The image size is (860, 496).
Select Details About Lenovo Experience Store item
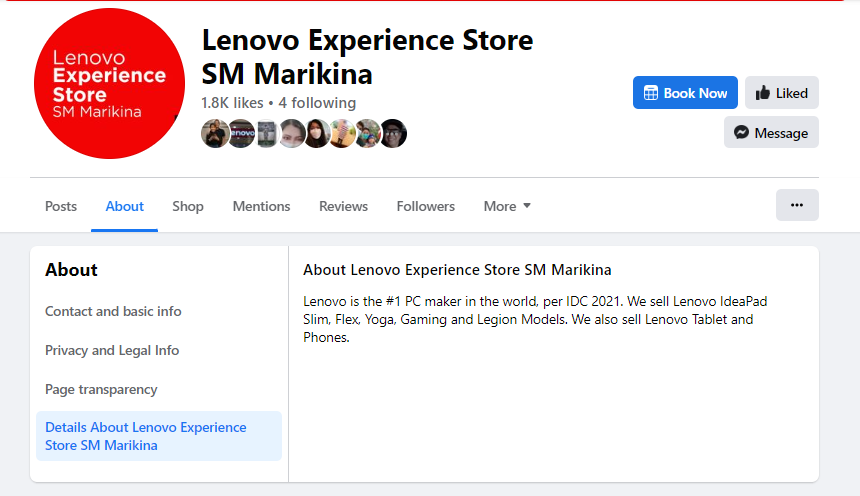146,436
